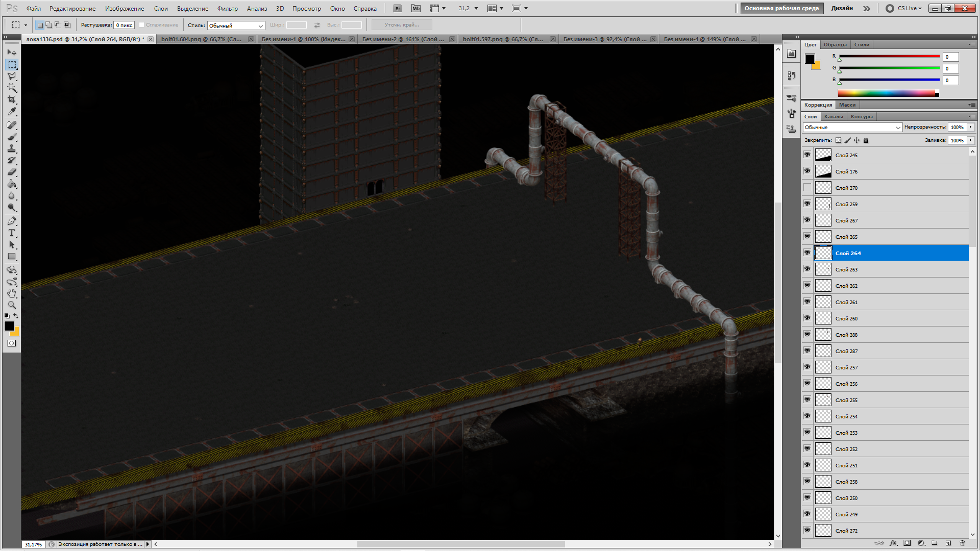Open the blend mode dropdown Обычные
980x551 pixels.
(852, 127)
